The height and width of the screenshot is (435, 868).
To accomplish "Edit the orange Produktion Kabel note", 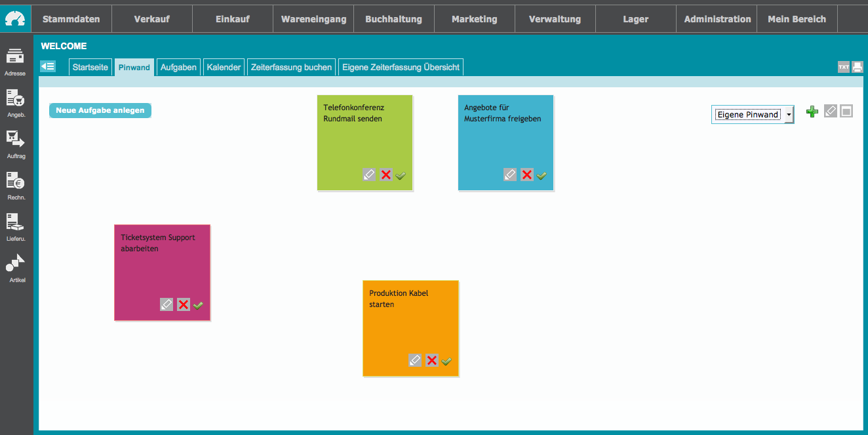I will 415,360.
